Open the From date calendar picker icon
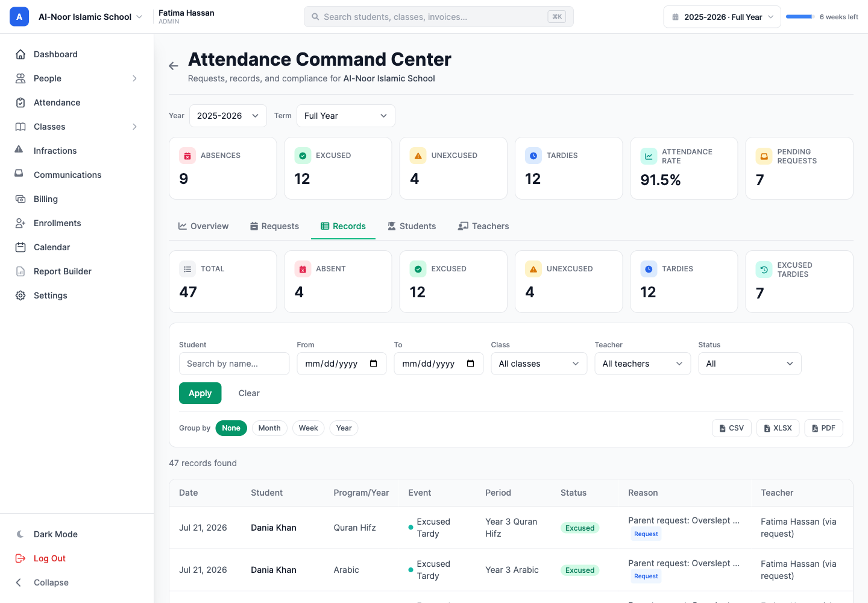The width and height of the screenshot is (868, 603). coord(374,364)
